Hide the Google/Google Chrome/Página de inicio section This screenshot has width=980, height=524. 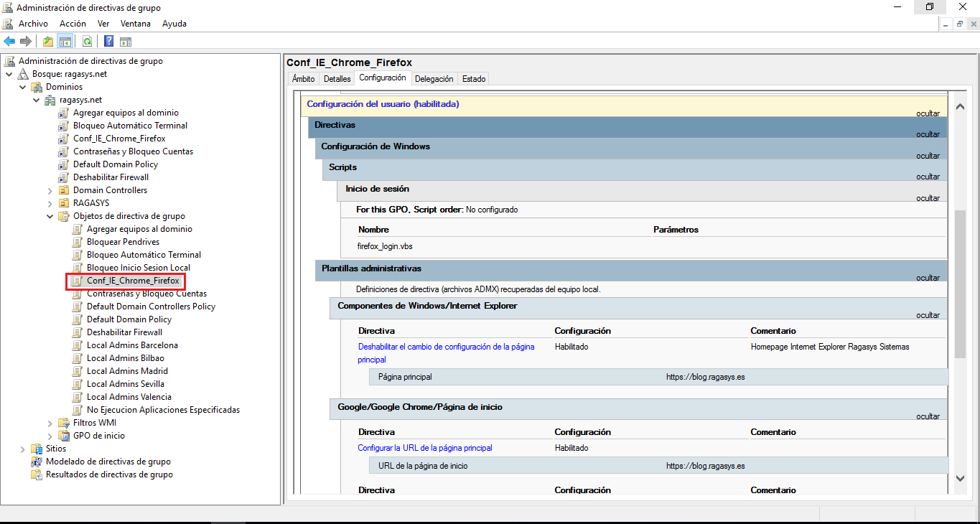point(928,416)
